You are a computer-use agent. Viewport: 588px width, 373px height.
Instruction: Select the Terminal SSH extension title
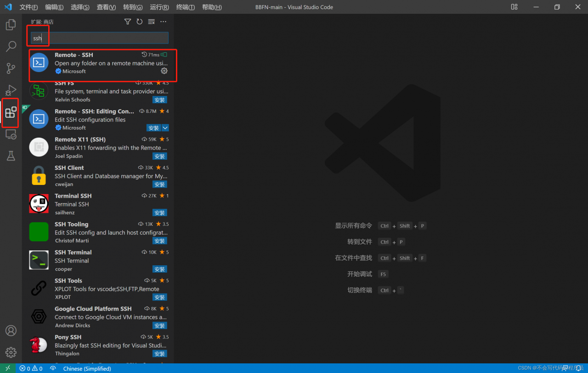[73, 196]
